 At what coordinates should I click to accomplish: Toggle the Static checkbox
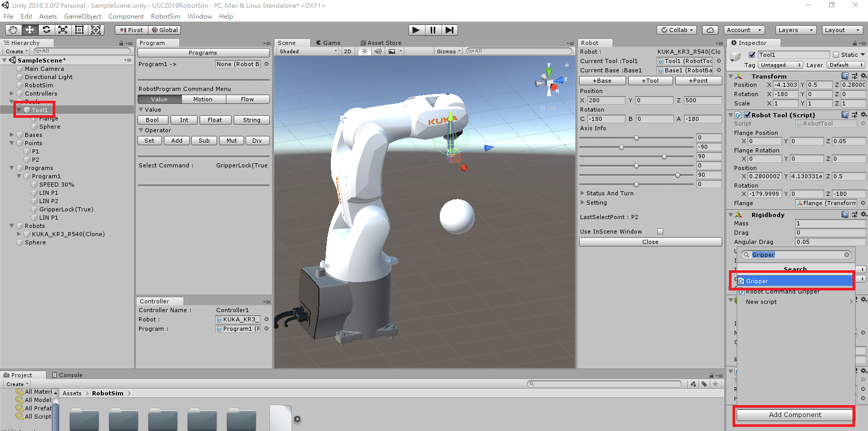coord(836,55)
